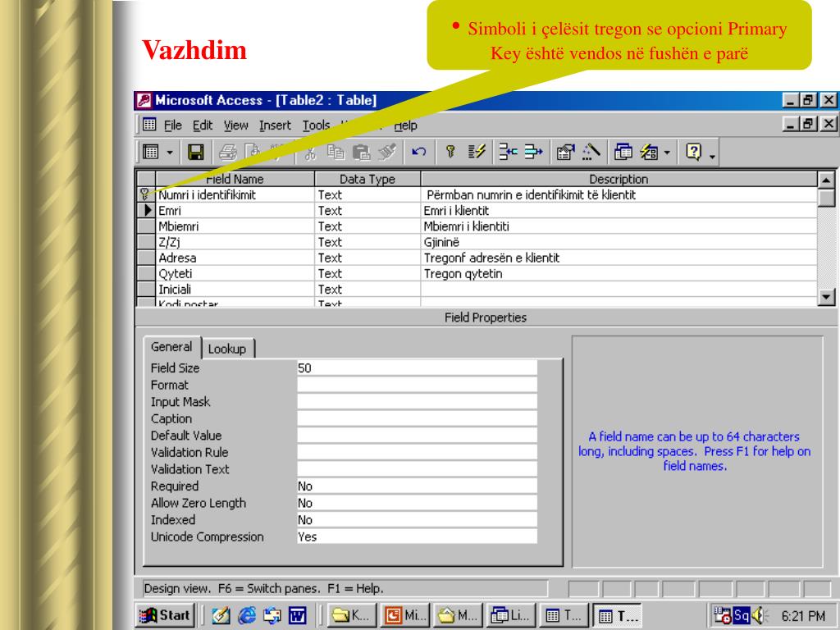Toggle Primary Key toolbar button

[450, 153]
